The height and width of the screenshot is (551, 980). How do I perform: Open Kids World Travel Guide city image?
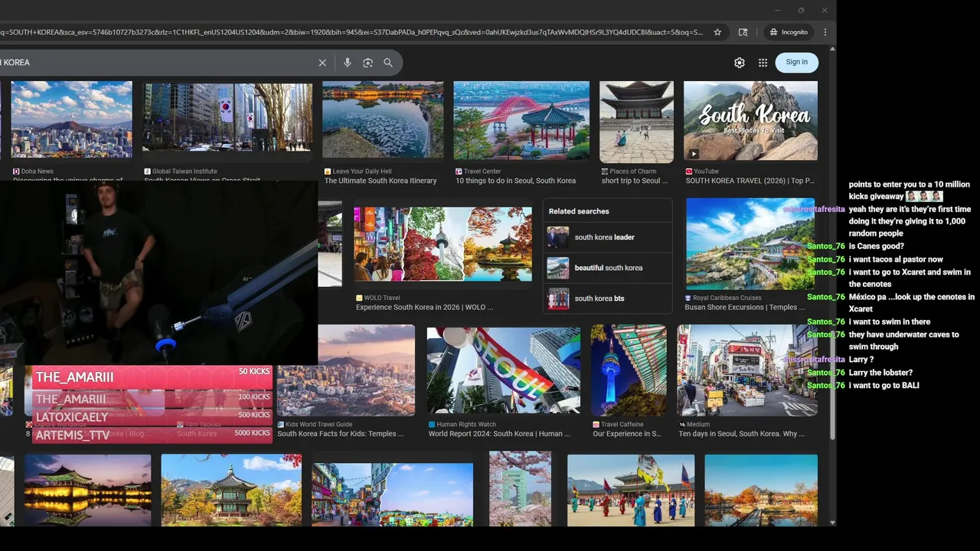[x=346, y=370]
